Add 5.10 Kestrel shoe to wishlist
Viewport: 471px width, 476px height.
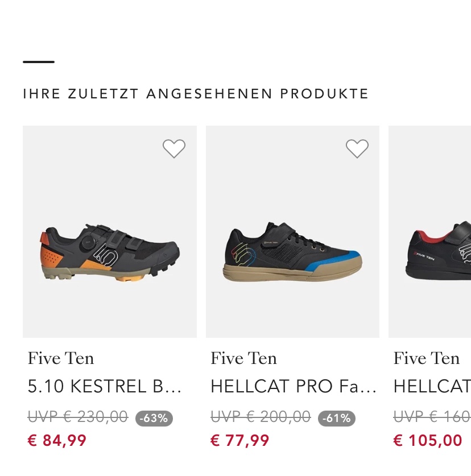click(x=174, y=149)
